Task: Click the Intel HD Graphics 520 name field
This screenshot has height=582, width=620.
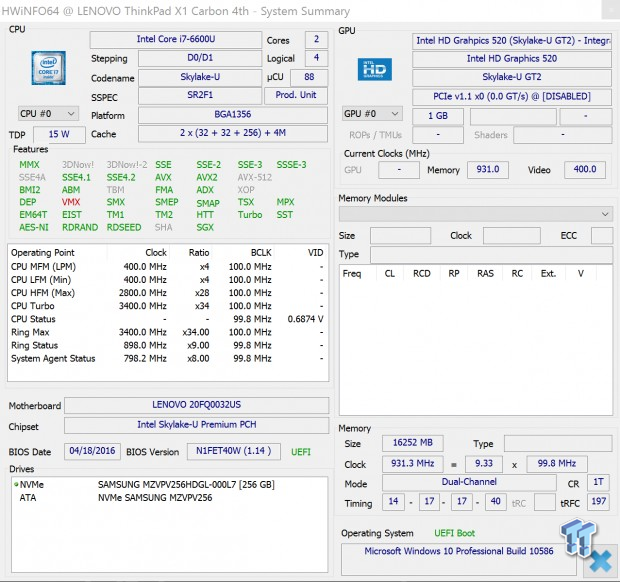Action: tap(512, 59)
